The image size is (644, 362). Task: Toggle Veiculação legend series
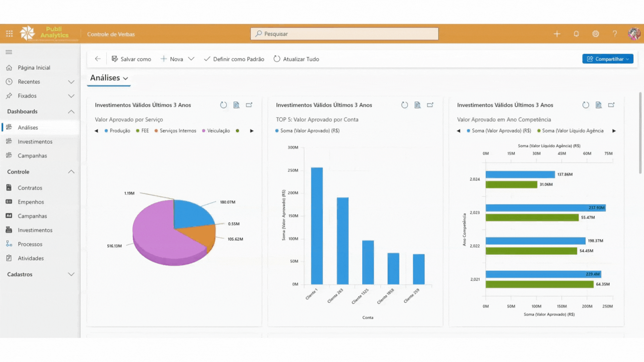pyautogui.click(x=216, y=131)
